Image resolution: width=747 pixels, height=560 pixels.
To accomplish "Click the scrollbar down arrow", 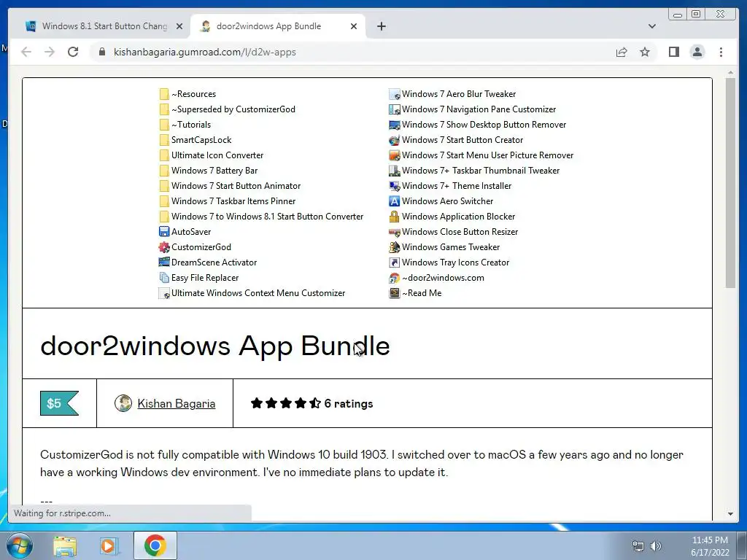I will 730,514.
